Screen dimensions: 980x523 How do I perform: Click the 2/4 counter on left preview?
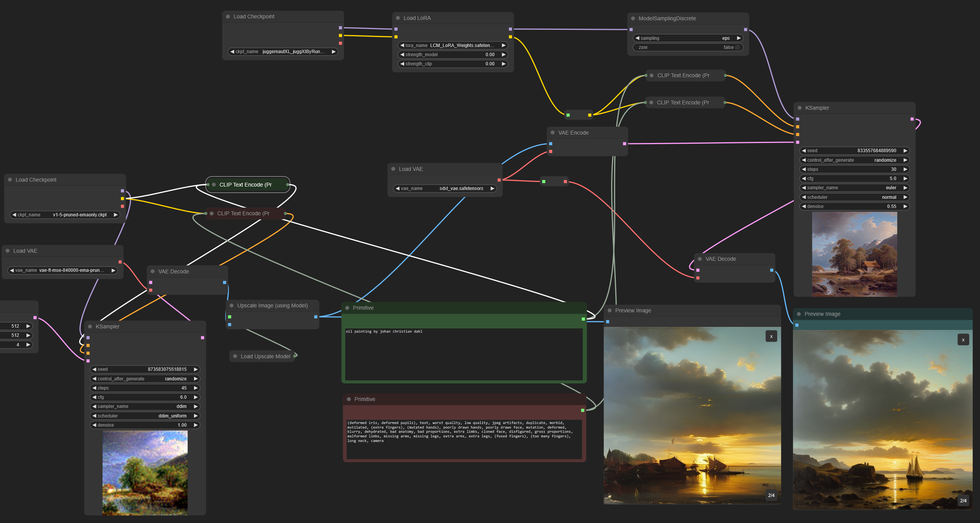coord(771,495)
